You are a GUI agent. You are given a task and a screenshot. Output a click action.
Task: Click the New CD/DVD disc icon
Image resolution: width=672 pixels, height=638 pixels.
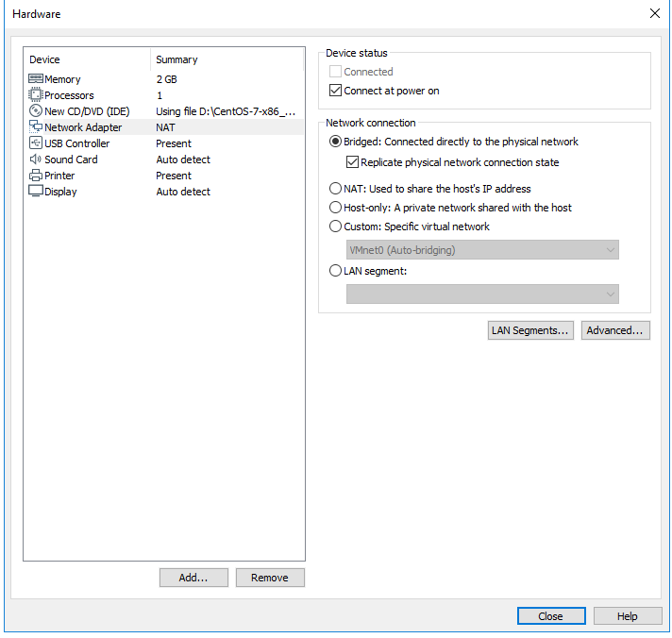[x=36, y=111]
